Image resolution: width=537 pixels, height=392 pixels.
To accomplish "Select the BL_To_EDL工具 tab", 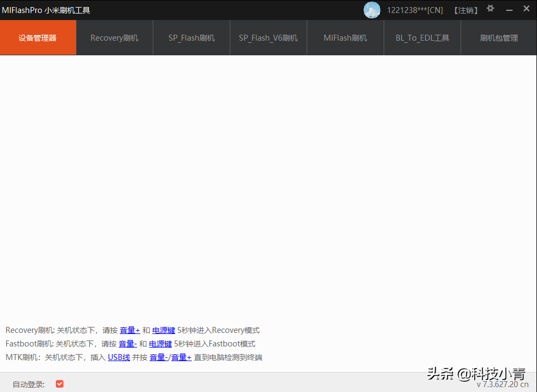I will pyautogui.click(x=422, y=37).
